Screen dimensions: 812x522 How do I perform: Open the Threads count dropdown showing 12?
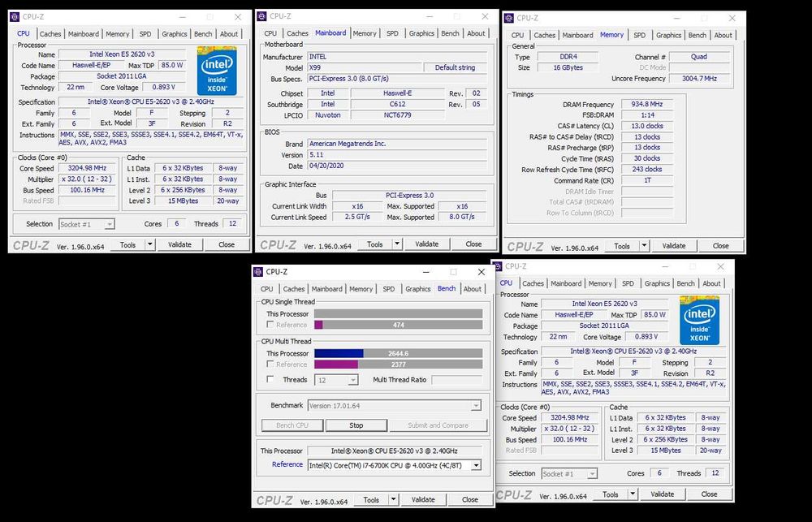click(336, 380)
